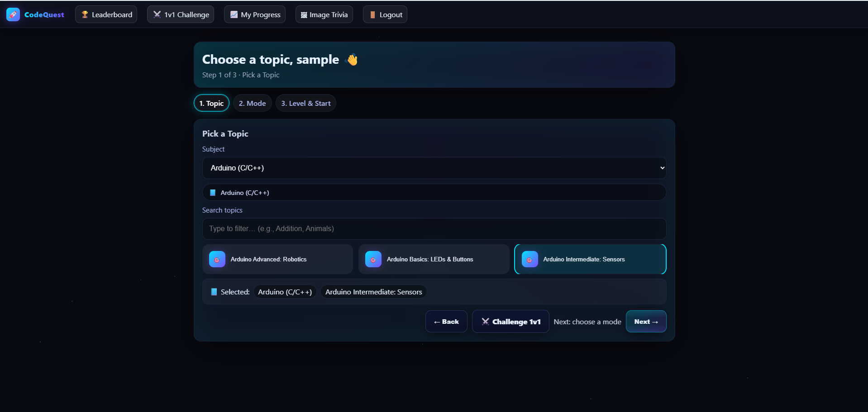
Task: Switch to the 2. Mode step tab
Action: point(252,103)
